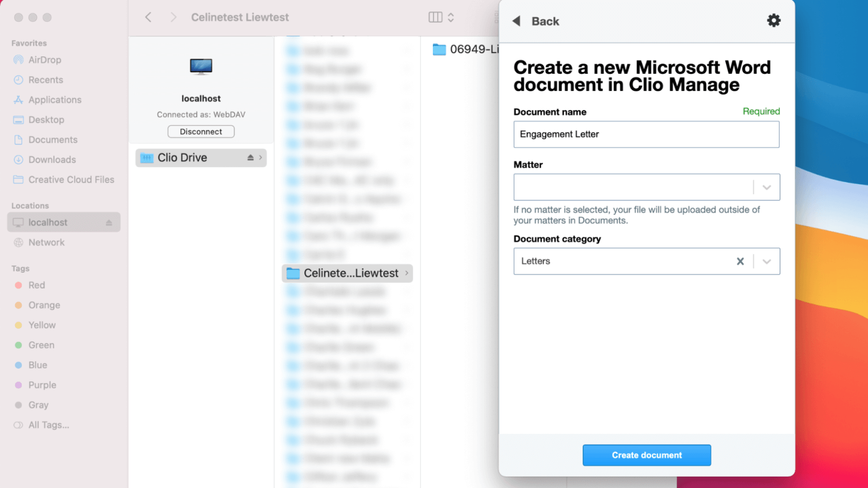Click the localhost computer icon
868x488 pixels.
tap(201, 67)
